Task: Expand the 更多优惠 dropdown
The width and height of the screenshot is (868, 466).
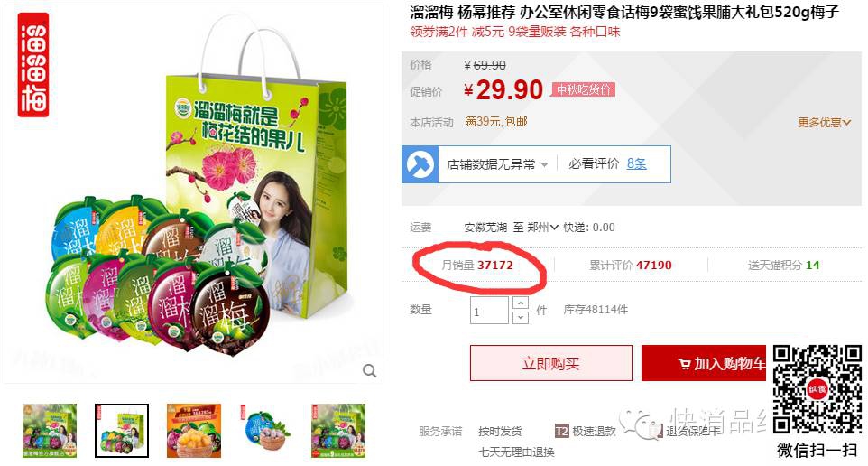Action: click(x=824, y=123)
